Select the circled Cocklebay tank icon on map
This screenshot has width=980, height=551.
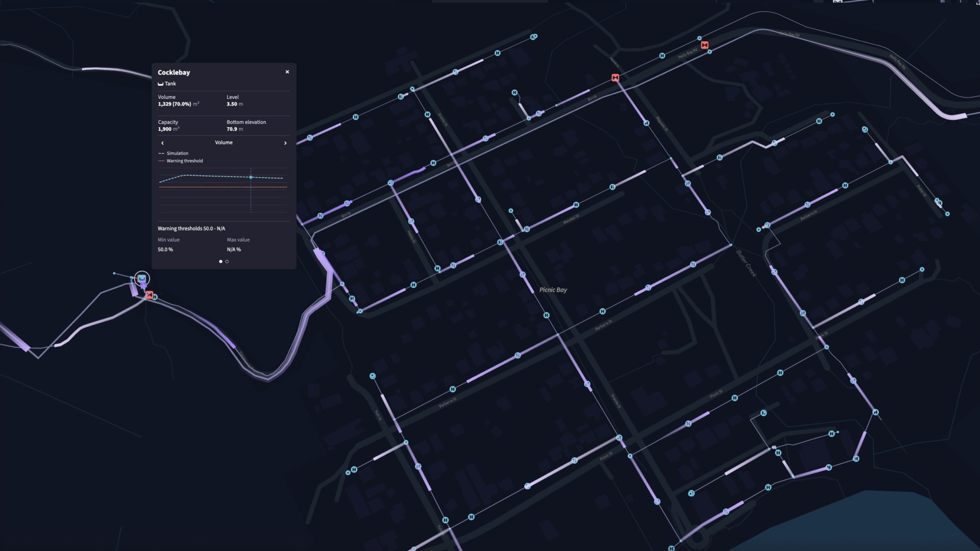(142, 278)
